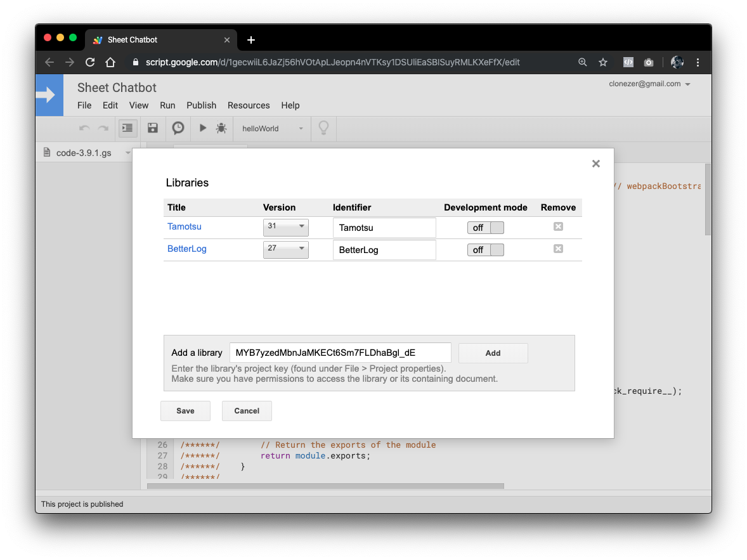The width and height of the screenshot is (747, 560).
Task: Open the Chrome profile avatar
Action: 677,62
